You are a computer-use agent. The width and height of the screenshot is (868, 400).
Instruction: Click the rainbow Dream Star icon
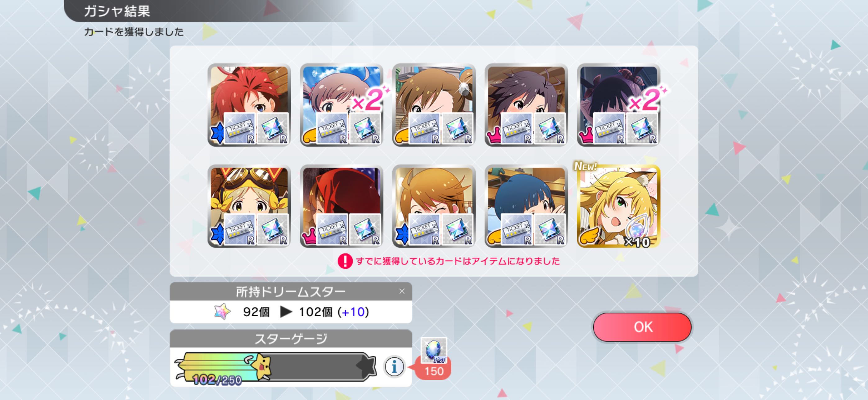[x=222, y=311]
